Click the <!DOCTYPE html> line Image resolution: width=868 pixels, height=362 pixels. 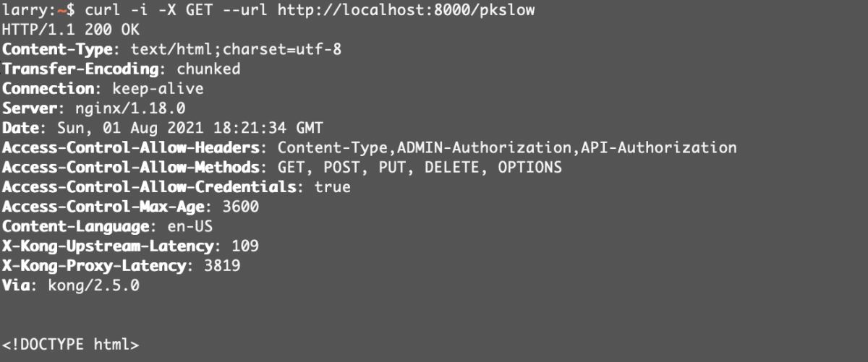coord(71,344)
